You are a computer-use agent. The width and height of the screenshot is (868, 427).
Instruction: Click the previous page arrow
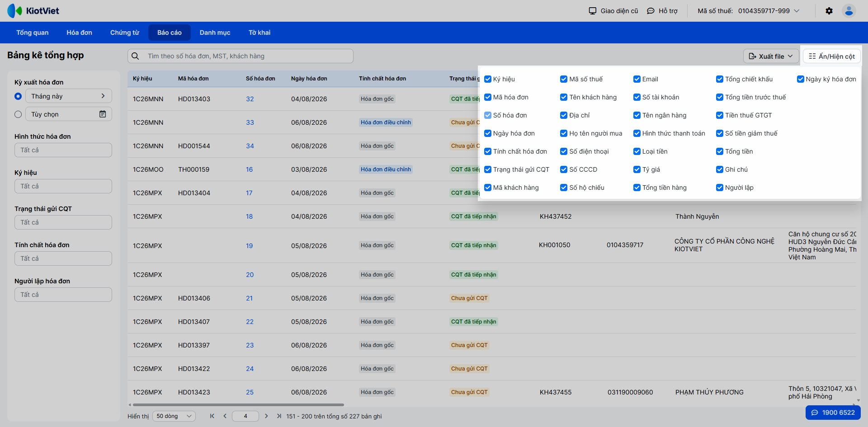225,416
